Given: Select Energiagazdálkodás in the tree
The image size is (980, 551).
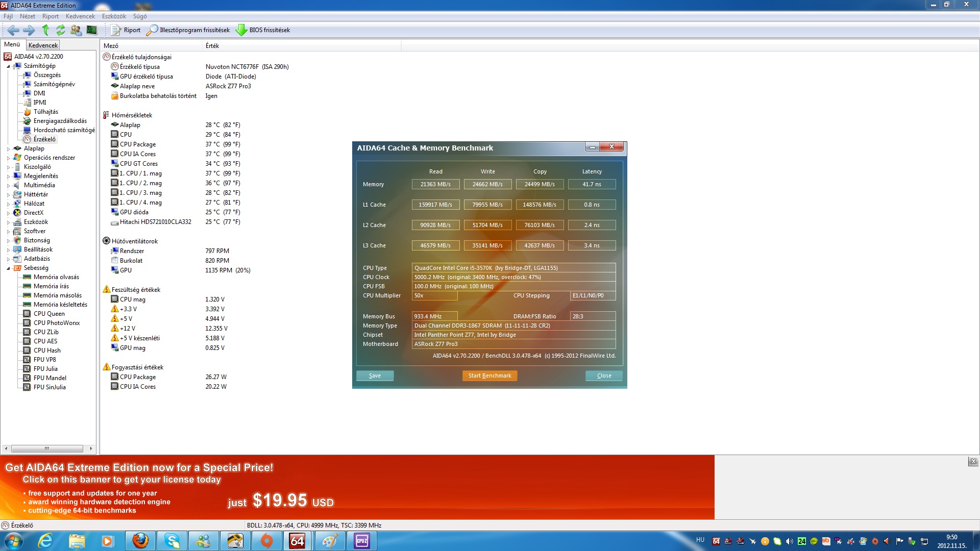Looking at the screenshot, I should (60, 121).
